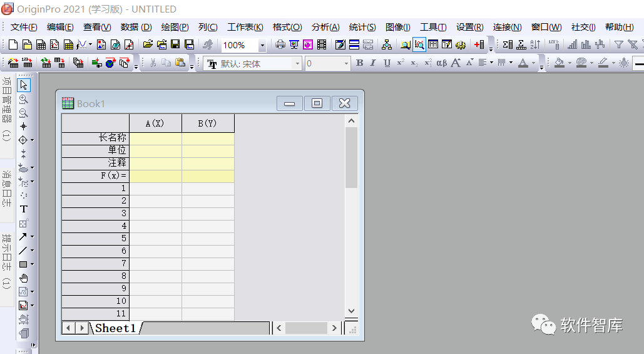Expand the text alignment dropdown arrow
Image resolution: width=644 pixels, height=354 pixels.
click(x=491, y=63)
